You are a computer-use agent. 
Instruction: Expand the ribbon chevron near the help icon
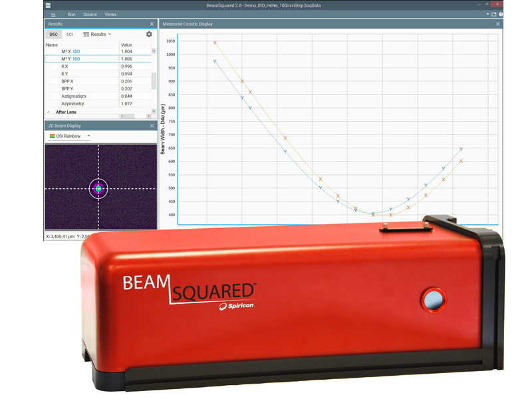[487, 14]
